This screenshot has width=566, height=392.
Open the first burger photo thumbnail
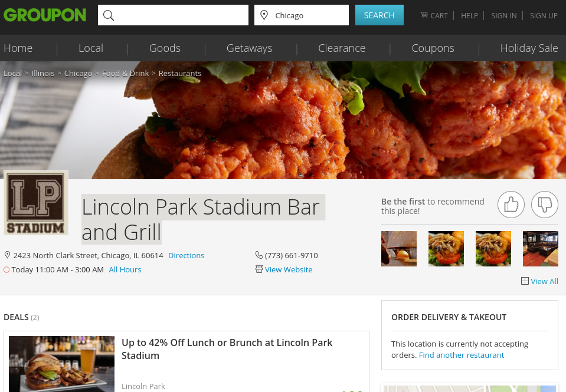(x=446, y=249)
